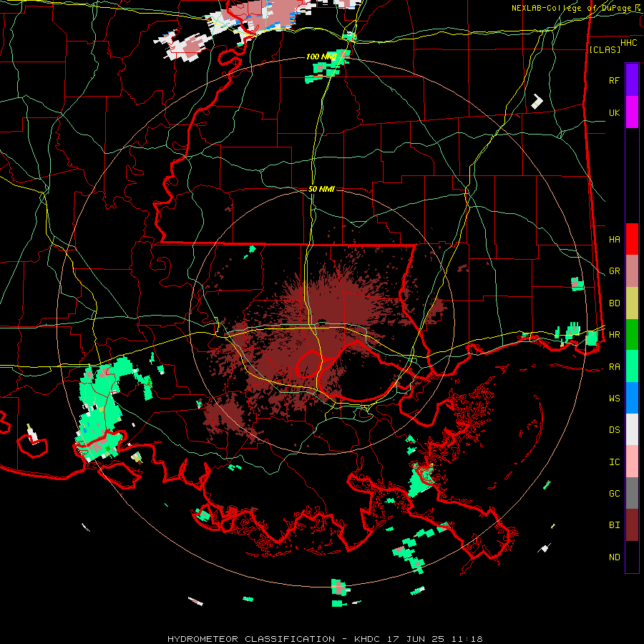Click the WS legend label
This screenshot has width=644, height=644.
[x=614, y=399]
